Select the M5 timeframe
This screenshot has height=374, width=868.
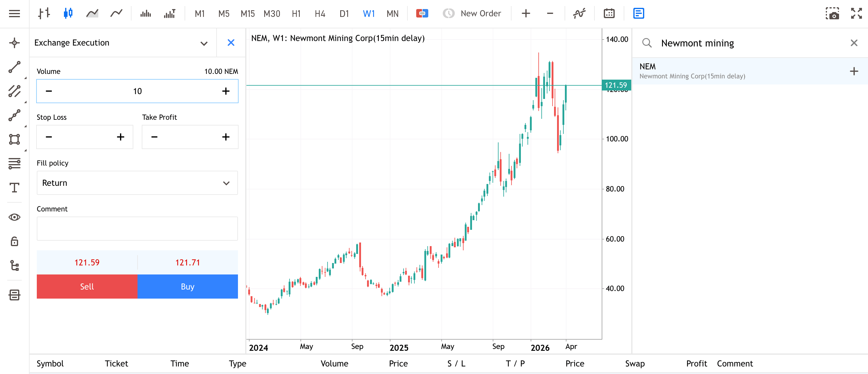[x=224, y=14]
